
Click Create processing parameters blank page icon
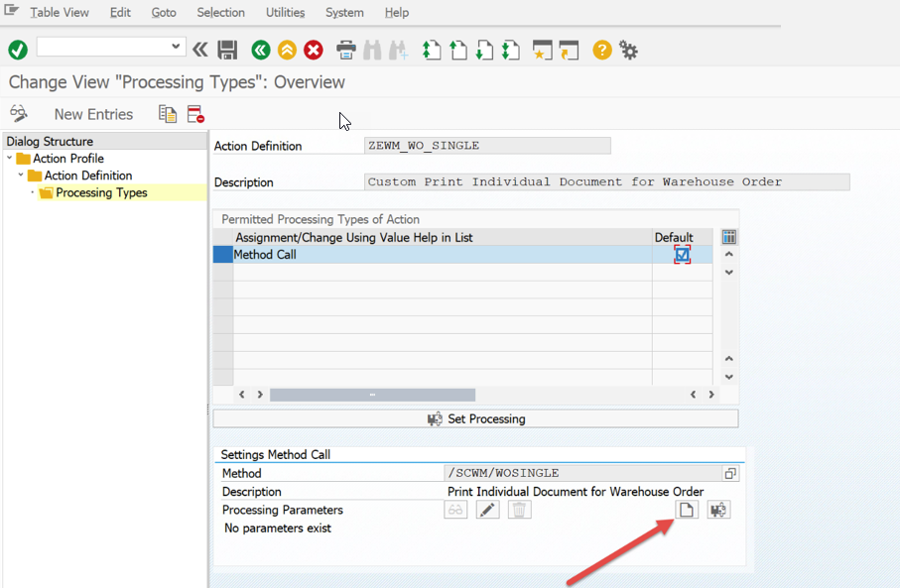(x=687, y=510)
